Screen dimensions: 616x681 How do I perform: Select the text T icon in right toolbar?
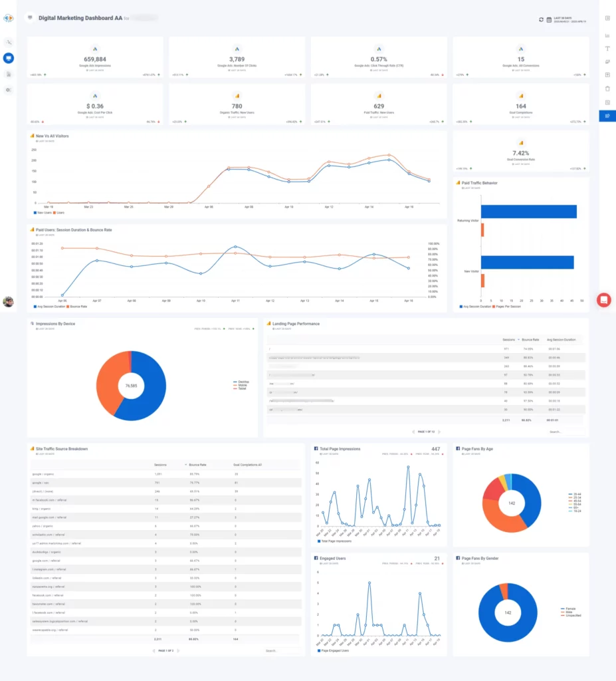(x=607, y=49)
